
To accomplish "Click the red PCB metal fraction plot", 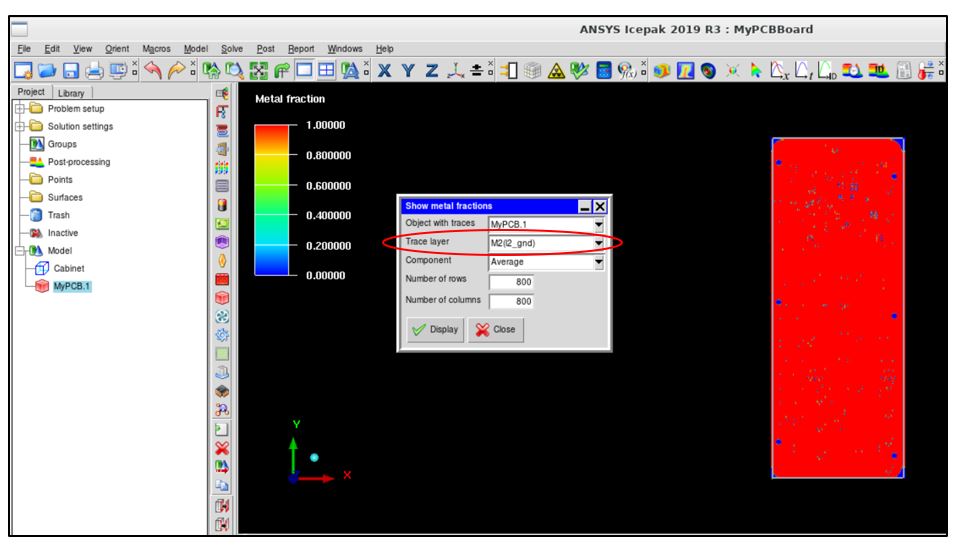I will [x=838, y=308].
